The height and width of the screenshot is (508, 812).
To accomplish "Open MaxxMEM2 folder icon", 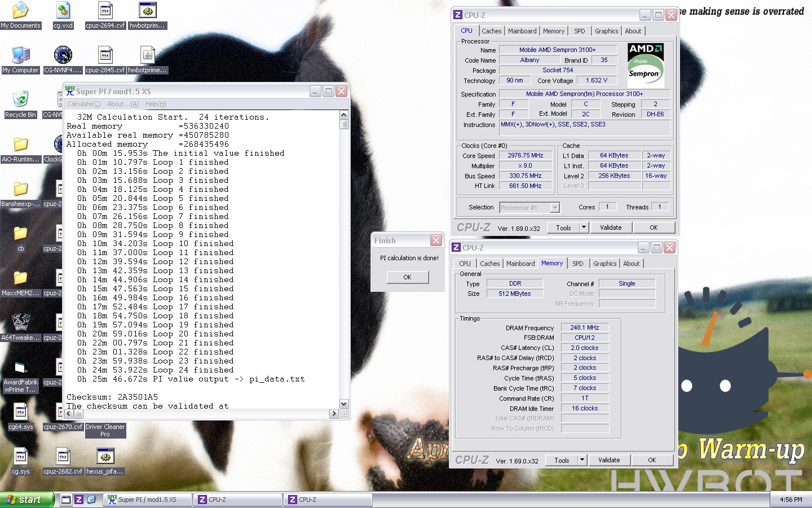I will [x=20, y=283].
